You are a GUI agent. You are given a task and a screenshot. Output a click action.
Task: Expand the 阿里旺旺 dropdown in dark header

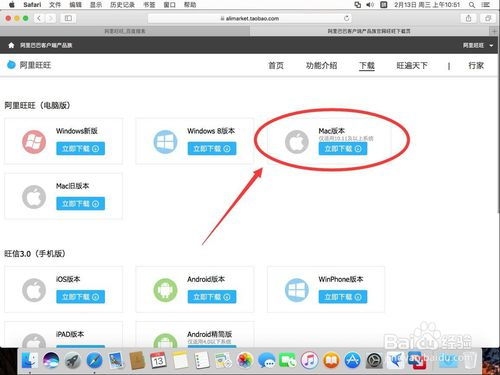(478, 45)
